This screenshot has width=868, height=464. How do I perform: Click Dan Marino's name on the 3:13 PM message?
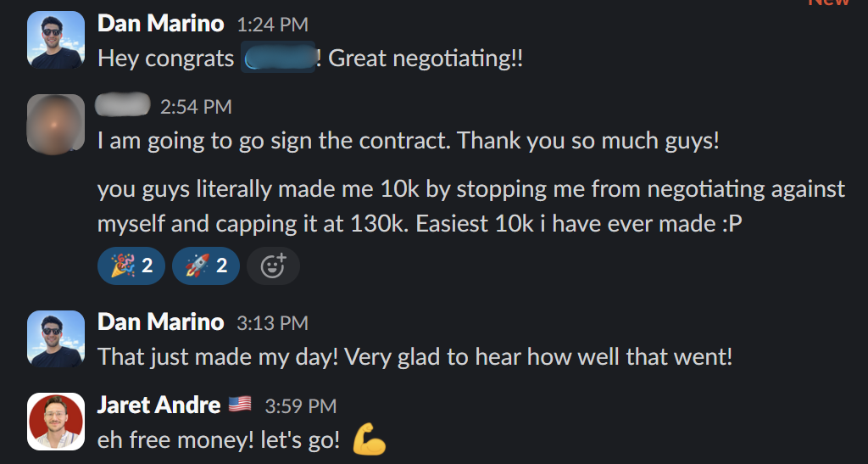point(161,322)
